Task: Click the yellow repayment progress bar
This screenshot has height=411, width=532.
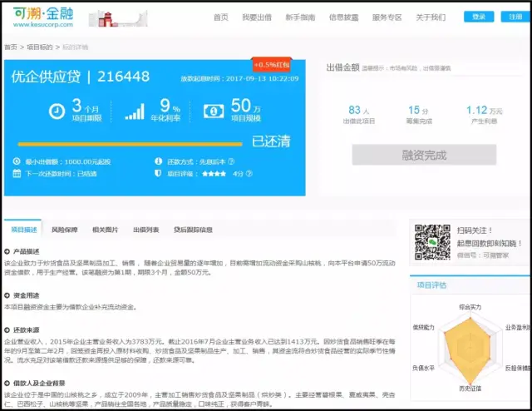Action: click(x=130, y=144)
